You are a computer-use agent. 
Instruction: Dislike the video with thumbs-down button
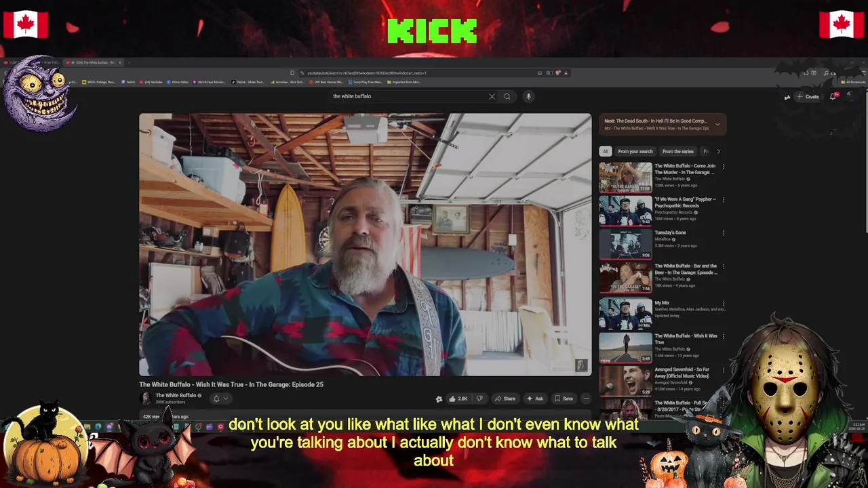[479, 399]
